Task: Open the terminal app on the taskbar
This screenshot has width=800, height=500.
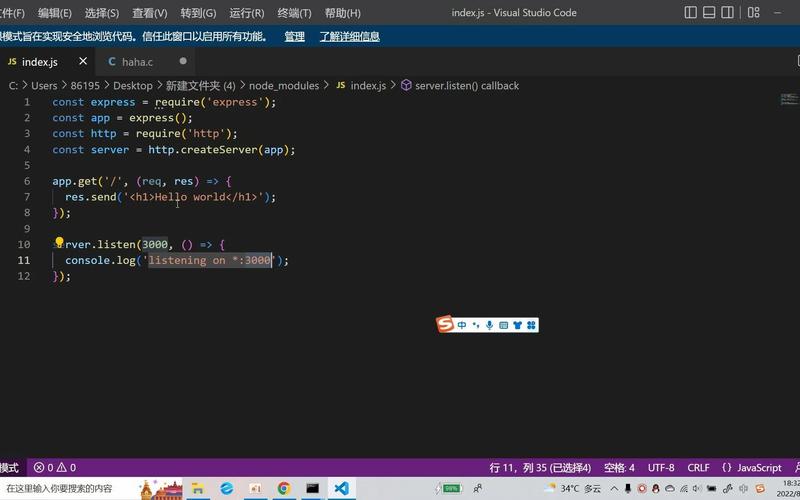Action: pos(313,488)
